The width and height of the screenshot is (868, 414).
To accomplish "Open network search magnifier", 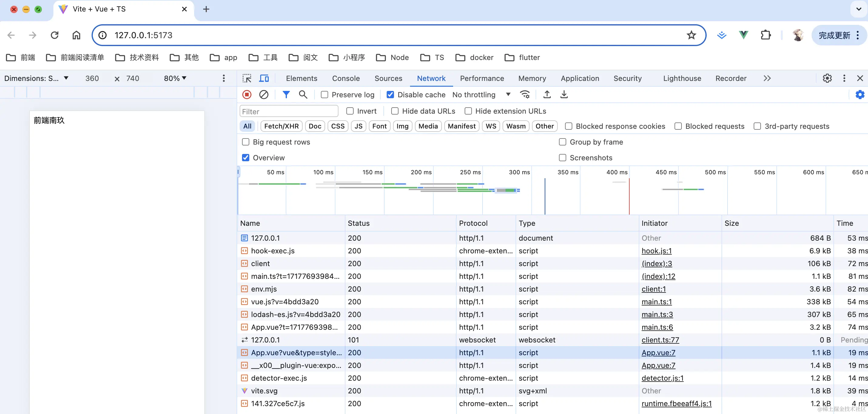I will (x=303, y=95).
